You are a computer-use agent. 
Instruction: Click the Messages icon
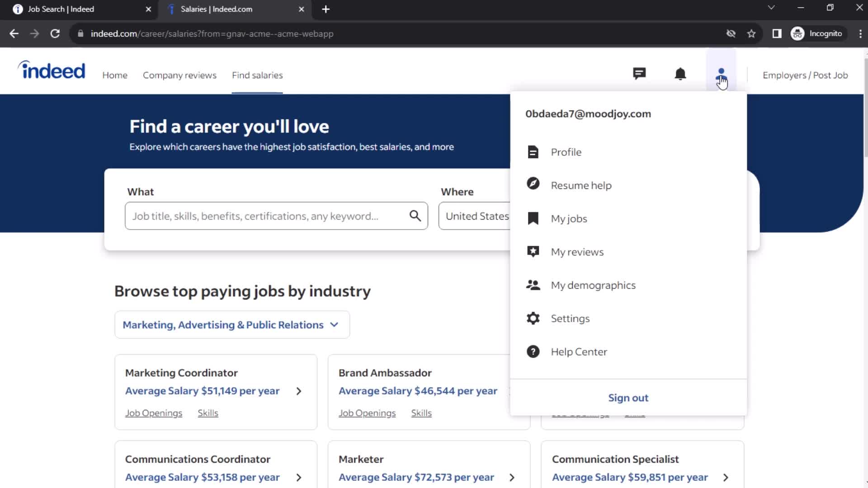(639, 74)
